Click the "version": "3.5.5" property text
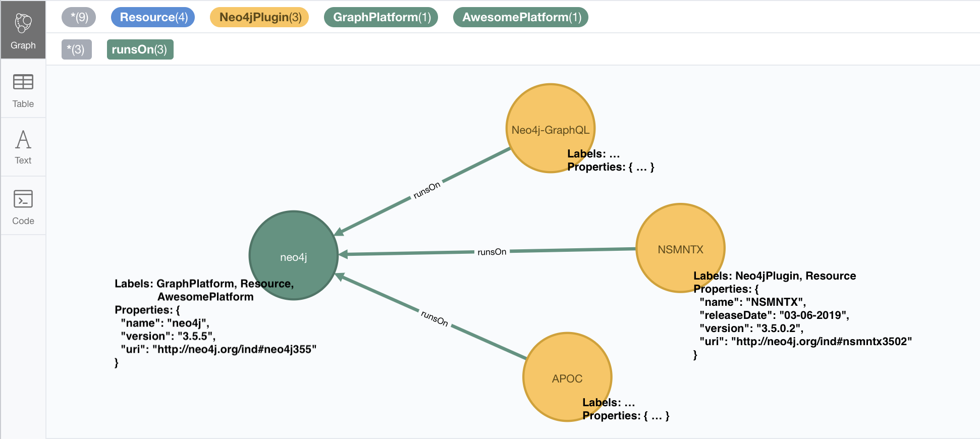Viewport: 980px width, 439px height. coord(168,336)
